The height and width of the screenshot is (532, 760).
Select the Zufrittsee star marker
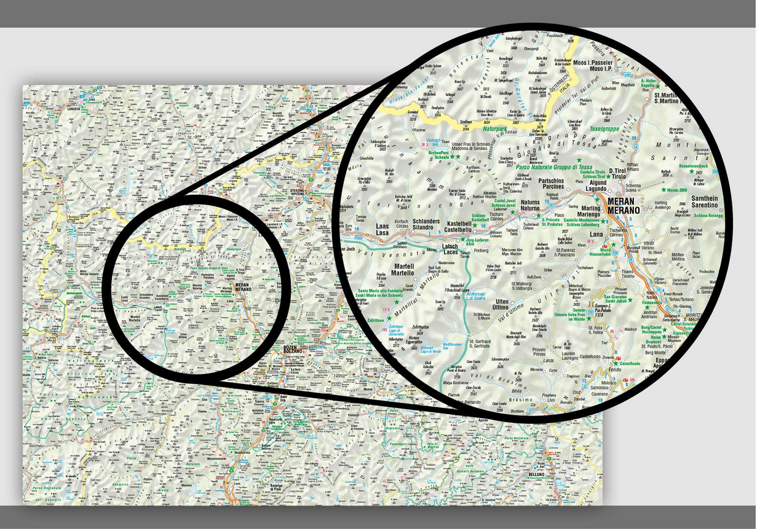[x=390, y=318]
